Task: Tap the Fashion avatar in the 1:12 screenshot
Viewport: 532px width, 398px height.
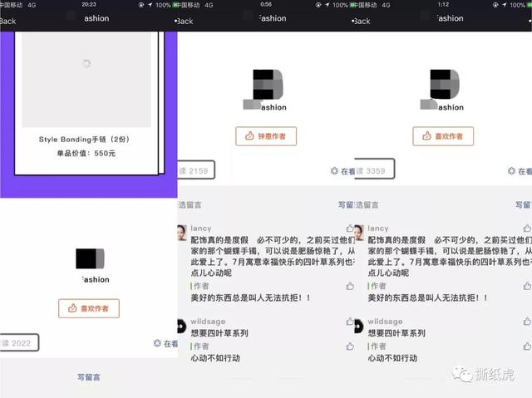Action: [x=445, y=85]
